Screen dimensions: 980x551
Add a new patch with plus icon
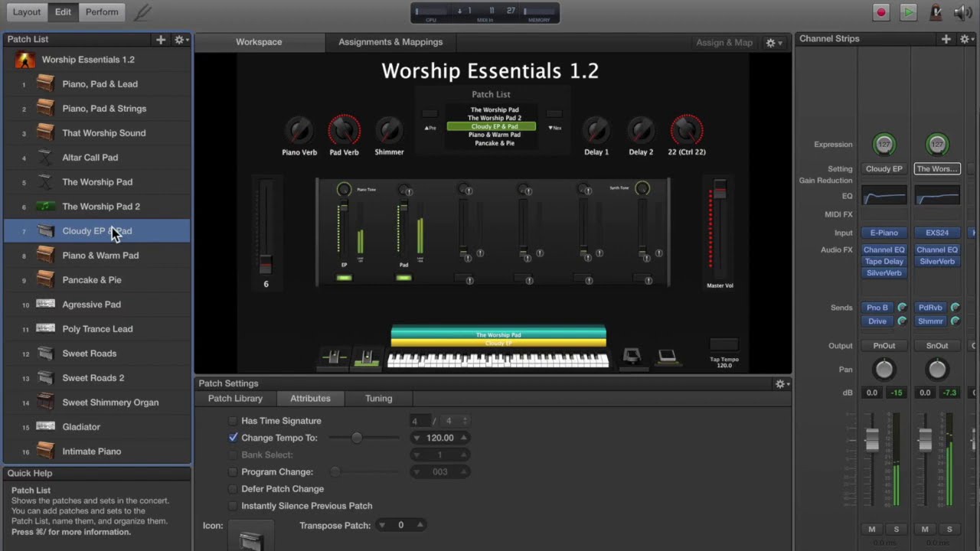tap(161, 39)
